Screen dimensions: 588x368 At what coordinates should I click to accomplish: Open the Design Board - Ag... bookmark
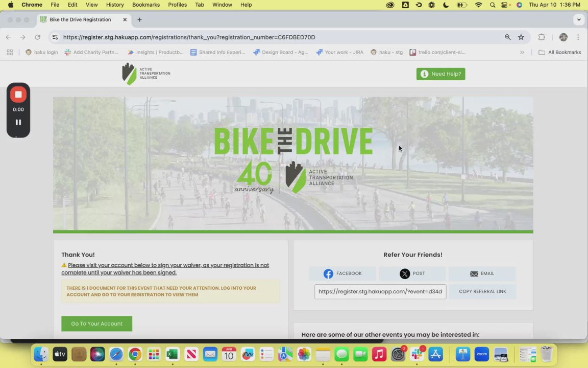281,52
